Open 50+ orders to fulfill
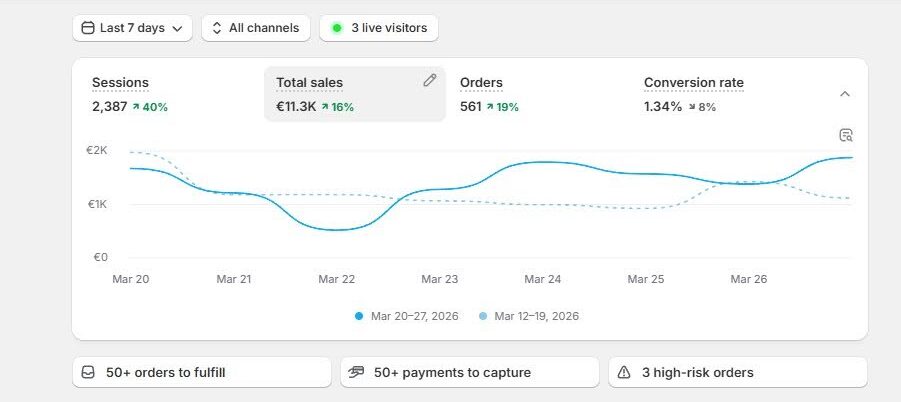The height and width of the screenshot is (402, 901). [201, 373]
